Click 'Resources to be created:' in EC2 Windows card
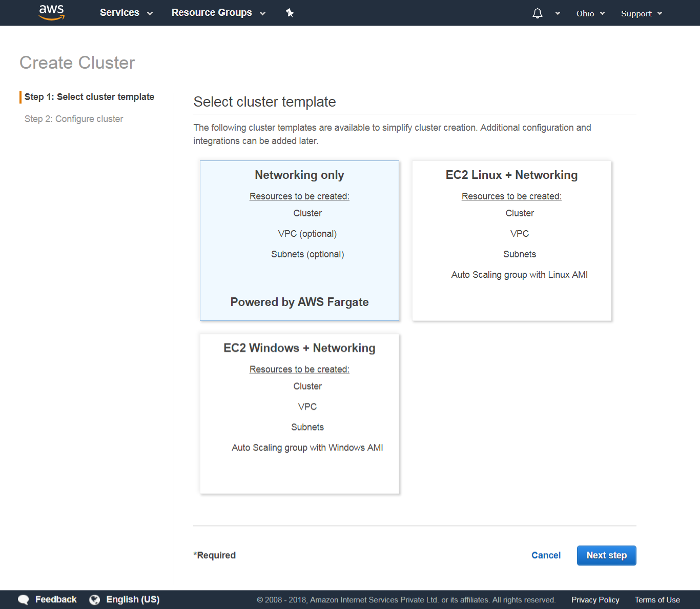Image resolution: width=700 pixels, height=609 pixels. pos(299,370)
